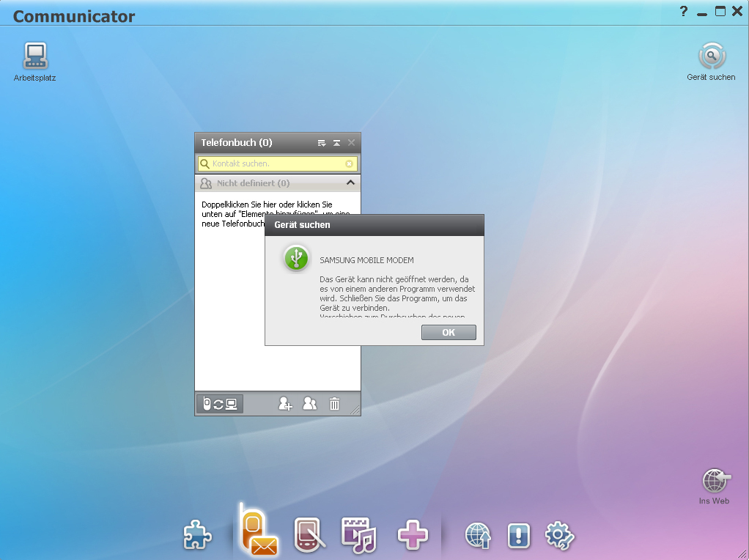Clear the Kontakt suchen field
Viewport: 749px width, 560px height.
[349, 164]
